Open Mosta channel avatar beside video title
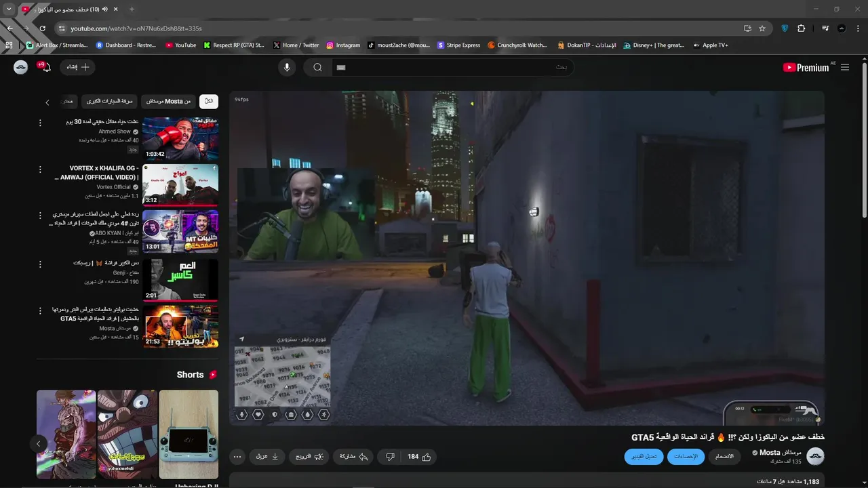This screenshot has width=868, height=488. tap(815, 456)
